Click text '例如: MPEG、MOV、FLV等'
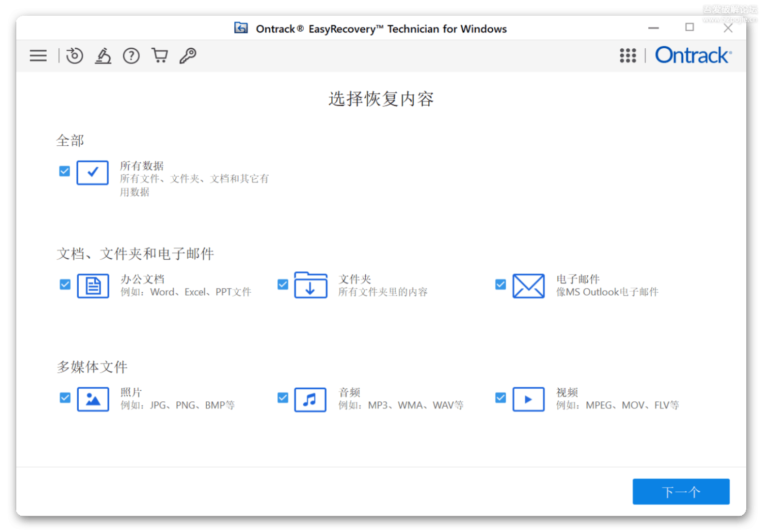The width and height of the screenshot is (762, 532). tap(618, 405)
